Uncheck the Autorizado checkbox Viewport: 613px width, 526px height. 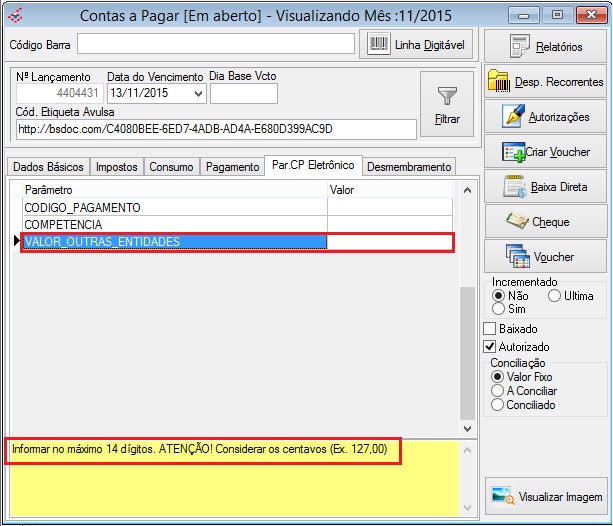pyautogui.click(x=490, y=347)
